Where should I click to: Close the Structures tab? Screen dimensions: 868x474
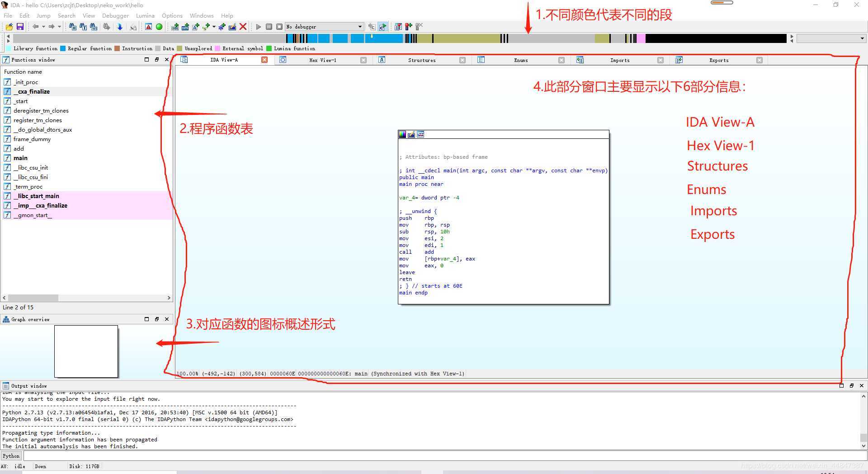pos(462,60)
